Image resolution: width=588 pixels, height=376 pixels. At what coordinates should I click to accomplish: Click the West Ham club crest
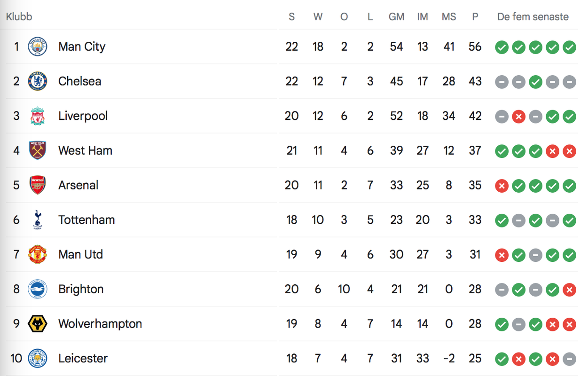(x=38, y=150)
